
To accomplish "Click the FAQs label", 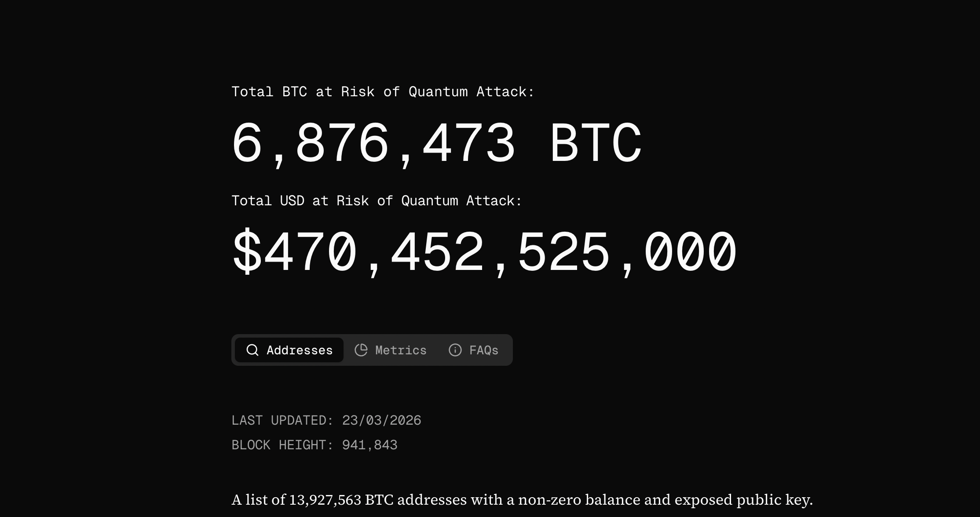I will (484, 350).
